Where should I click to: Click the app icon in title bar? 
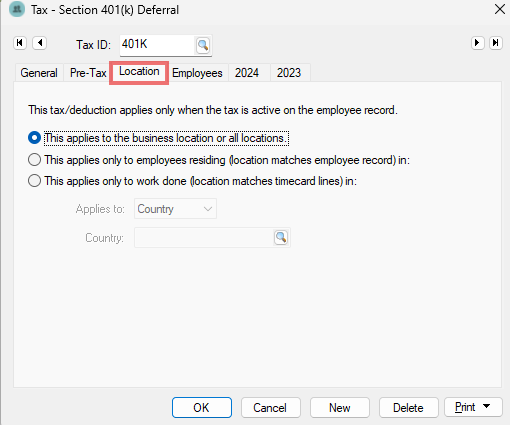click(17, 9)
